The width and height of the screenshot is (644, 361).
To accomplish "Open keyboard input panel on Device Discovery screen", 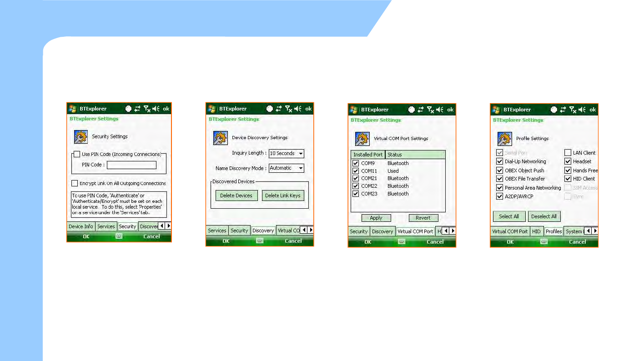I will point(260,241).
